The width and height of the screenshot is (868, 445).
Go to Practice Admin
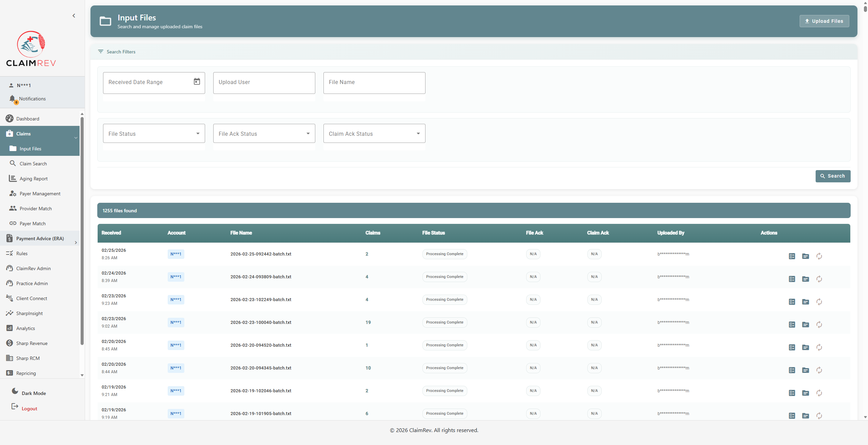click(x=40, y=283)
